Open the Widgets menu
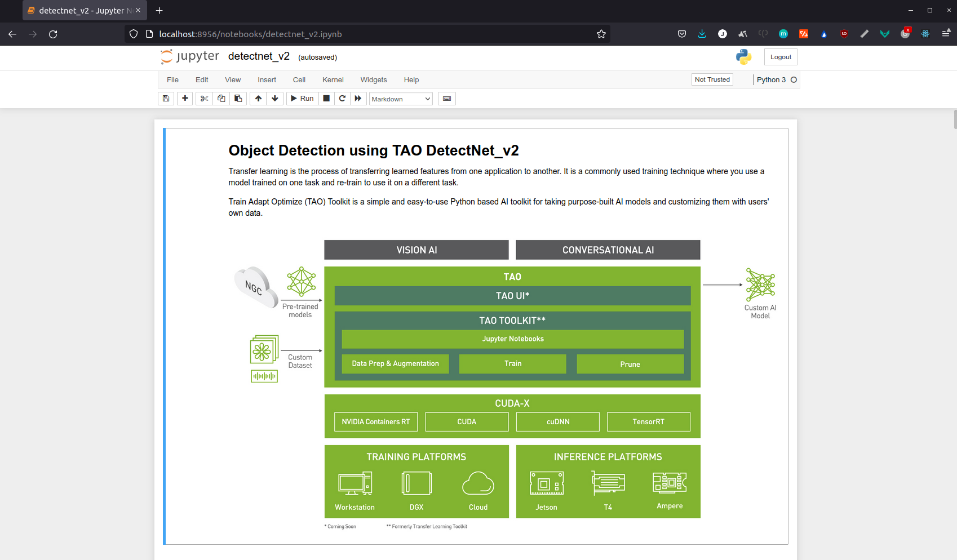The image size is (957, 560). coord(374,80)
